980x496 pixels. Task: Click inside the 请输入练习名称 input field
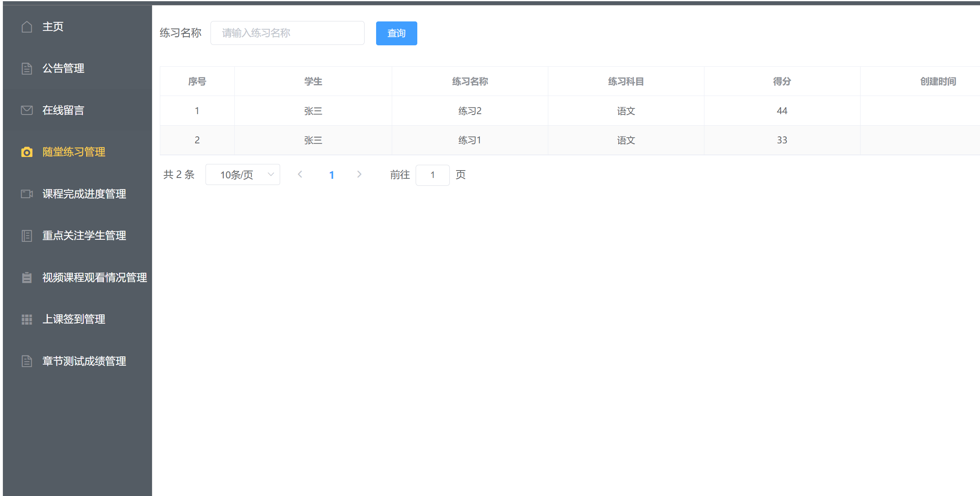(287, 33)
